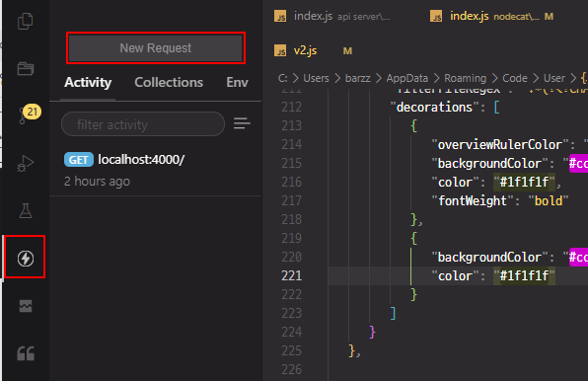Open the Explorer files view
Image resolution: width=588 pixels, height=381 pixels.
[25, 21]
